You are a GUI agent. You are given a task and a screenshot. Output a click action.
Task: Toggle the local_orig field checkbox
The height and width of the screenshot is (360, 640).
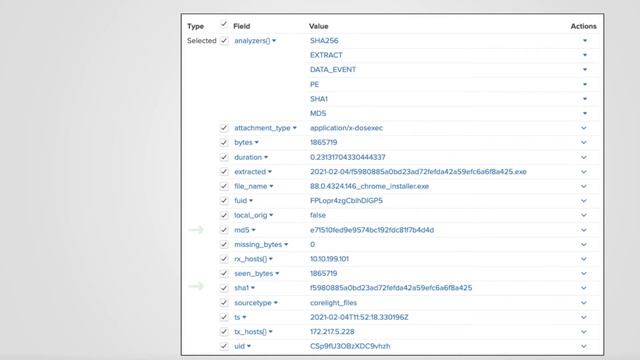coord(224,215)
